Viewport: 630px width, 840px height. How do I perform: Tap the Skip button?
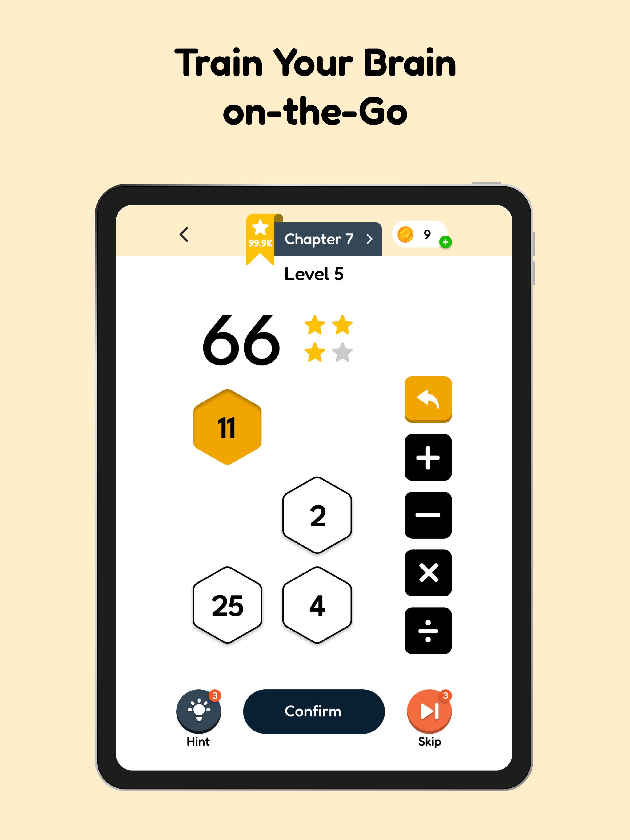point(429,711)
